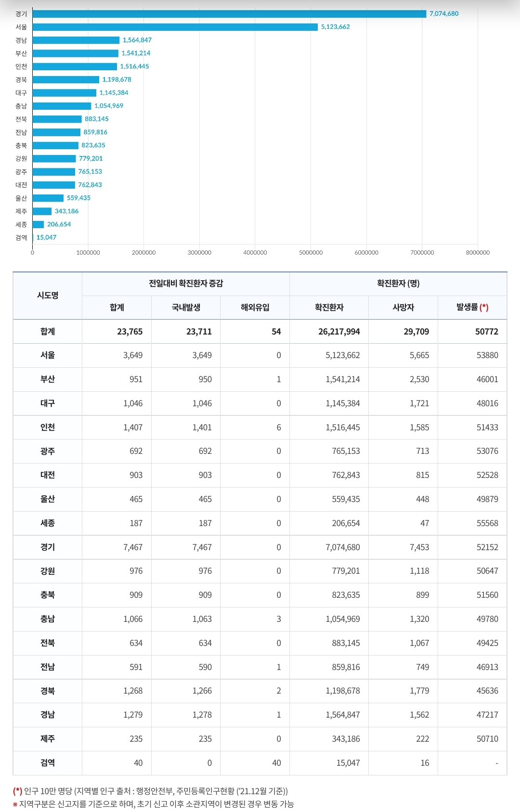Click the 세종 row name in table

(x=48, y=523)
